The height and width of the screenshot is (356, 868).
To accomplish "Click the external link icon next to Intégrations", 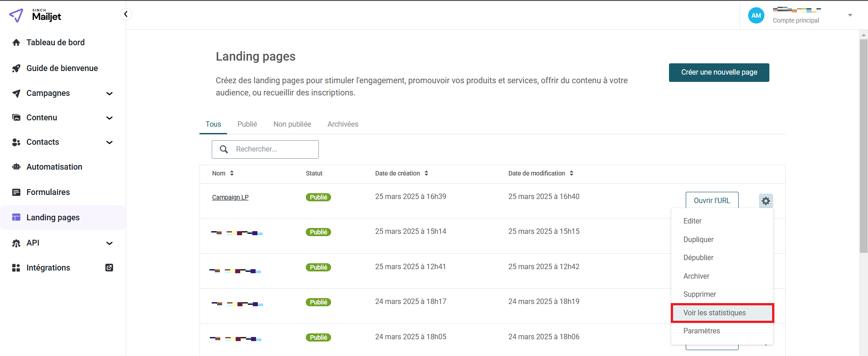I will click(109, 268).
